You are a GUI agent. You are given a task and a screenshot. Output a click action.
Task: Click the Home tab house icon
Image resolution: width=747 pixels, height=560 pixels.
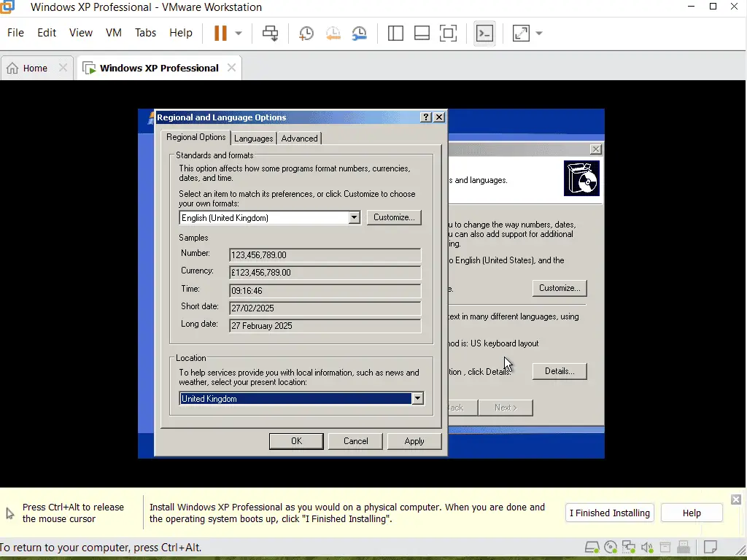(12, 68)
